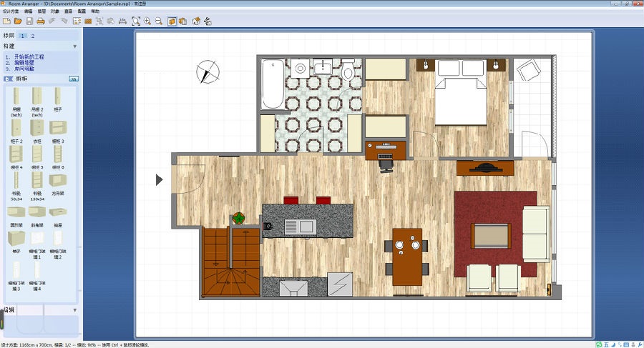The width and height of the screenshot is (644, 348).
Task: Open the 设计方案 menu
Action: tap(11, 11)
